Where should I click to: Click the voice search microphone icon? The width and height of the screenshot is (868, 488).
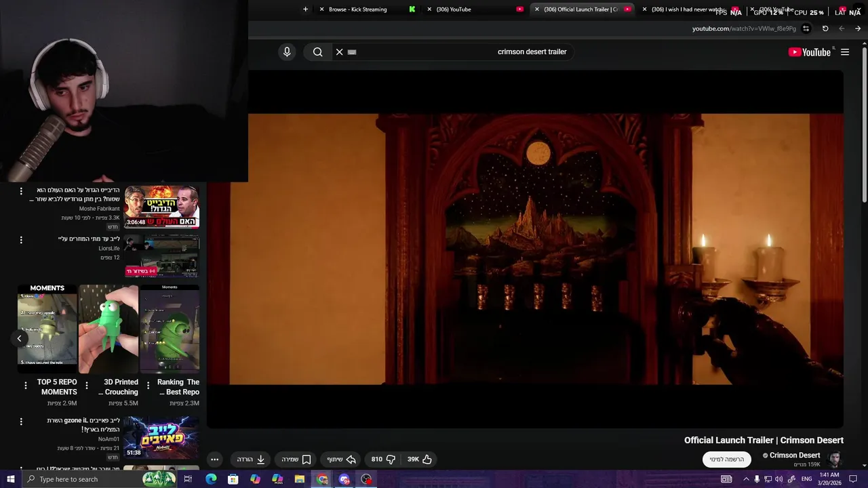tap(287, 52)
